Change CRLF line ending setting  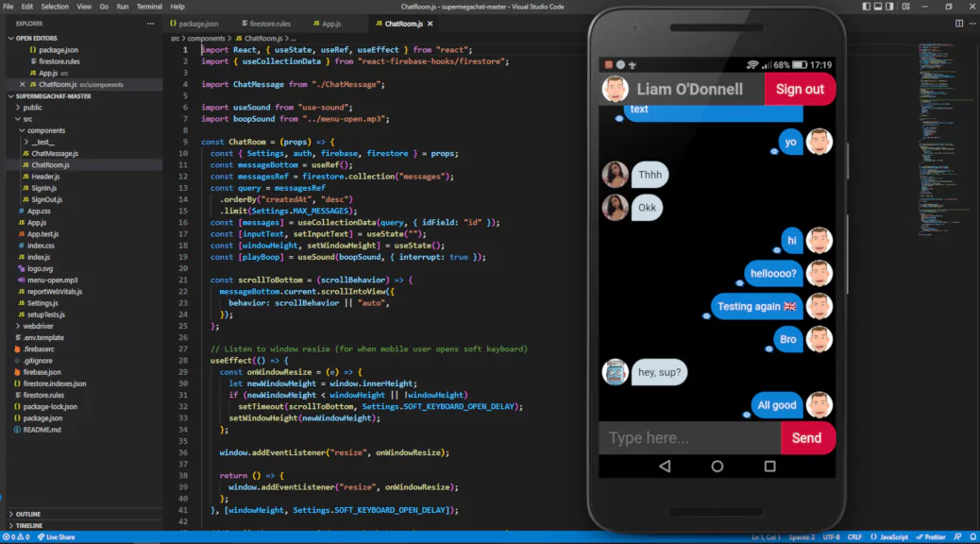tap(854, 537)
